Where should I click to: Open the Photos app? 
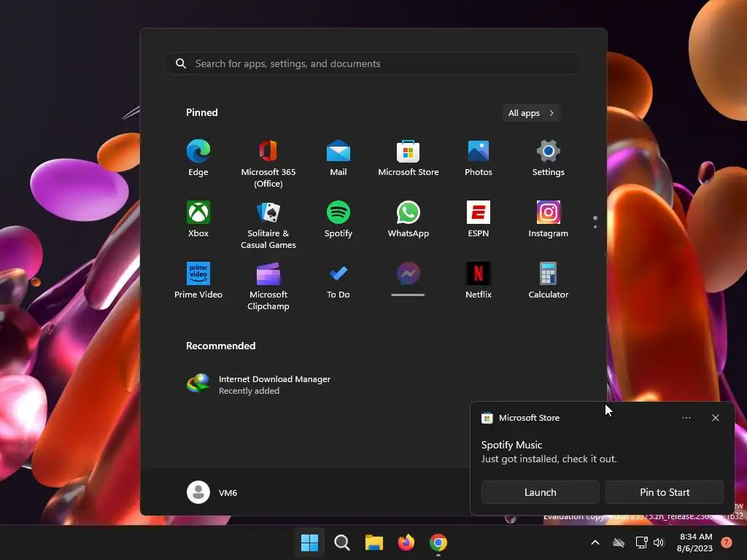click(479, 158)
